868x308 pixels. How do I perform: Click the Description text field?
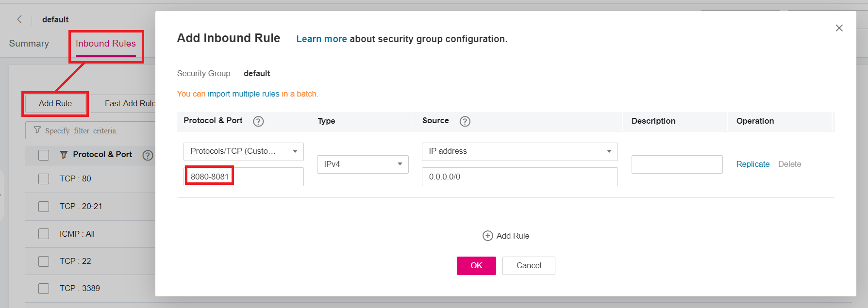pyautogui.click(x=677, y=164)
